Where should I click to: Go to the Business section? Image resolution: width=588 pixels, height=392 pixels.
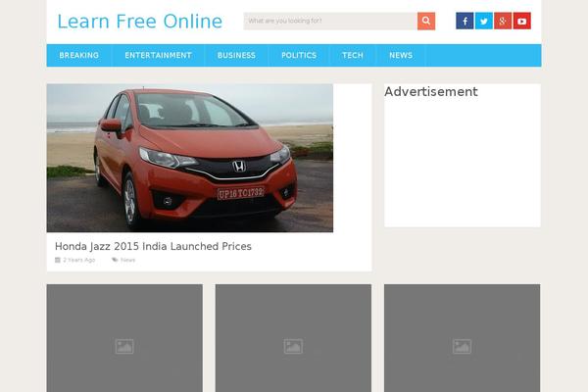236,55
